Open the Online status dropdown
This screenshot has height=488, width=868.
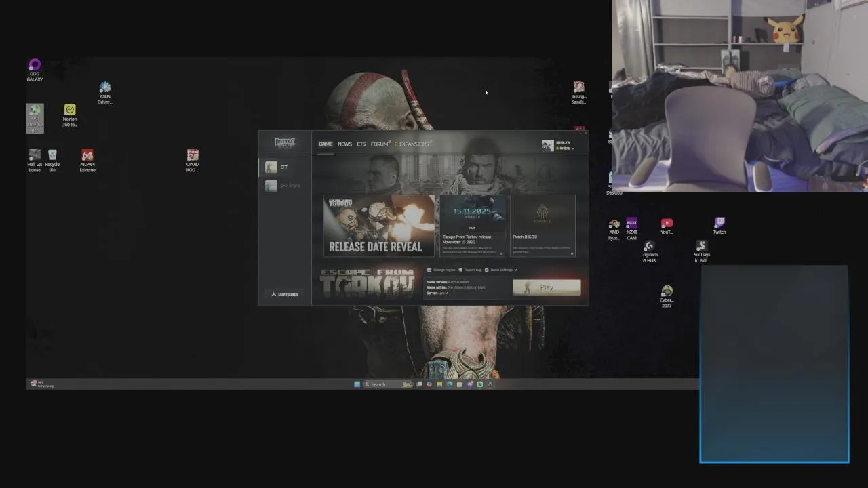click(565, 148)
